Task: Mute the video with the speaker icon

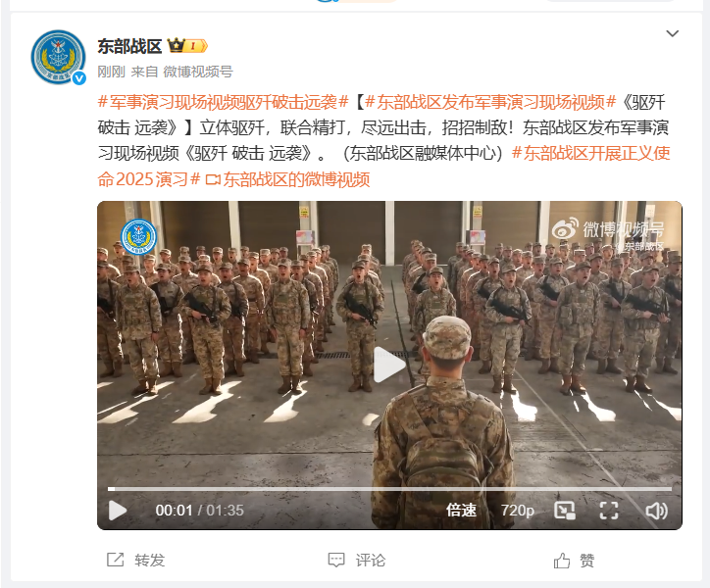Action: (656, 511)
